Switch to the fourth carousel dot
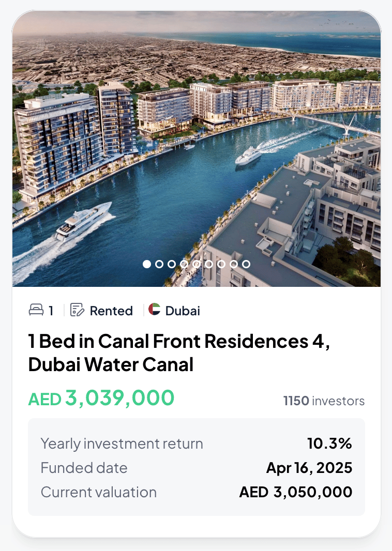 (184, 264)
